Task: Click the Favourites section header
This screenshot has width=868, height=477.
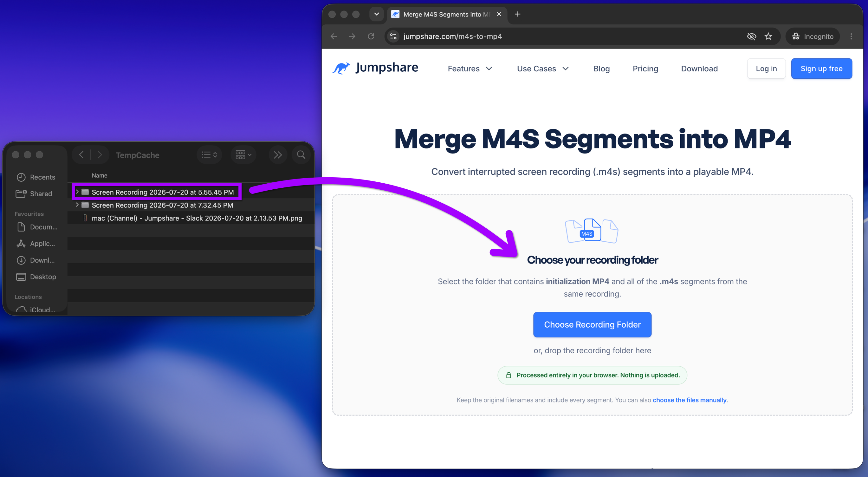Action: click(x=29, y=214)
